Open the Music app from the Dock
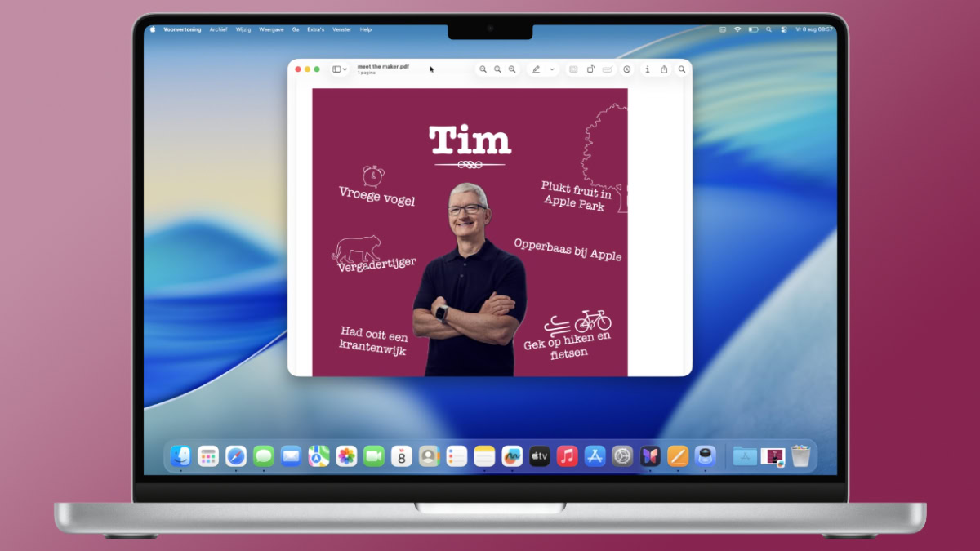 [x=566, y=456]
